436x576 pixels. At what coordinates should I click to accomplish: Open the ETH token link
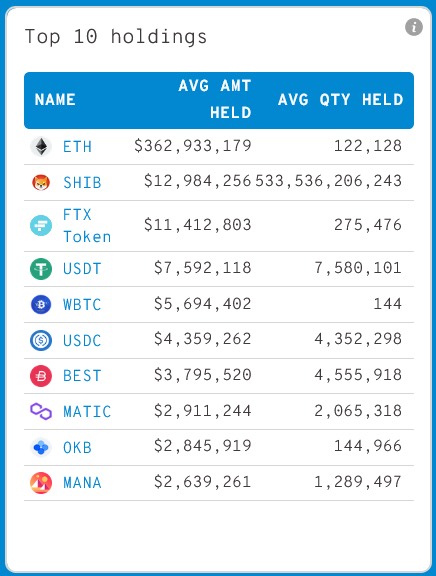[77, 147]
